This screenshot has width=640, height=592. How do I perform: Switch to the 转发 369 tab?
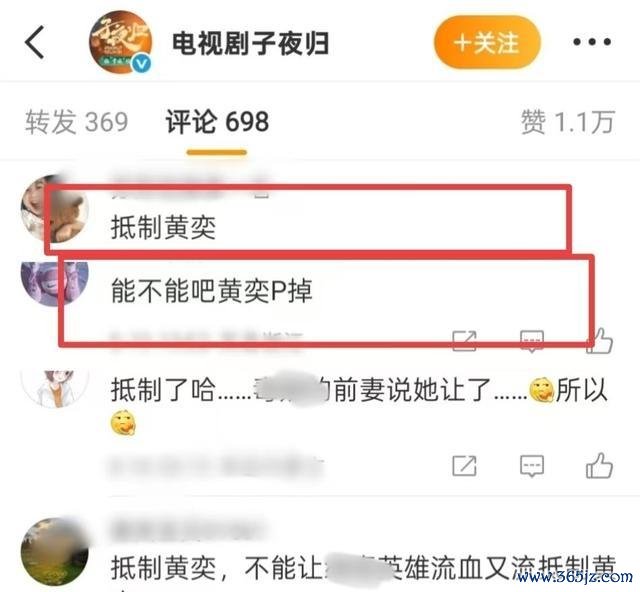coord(76,122)
